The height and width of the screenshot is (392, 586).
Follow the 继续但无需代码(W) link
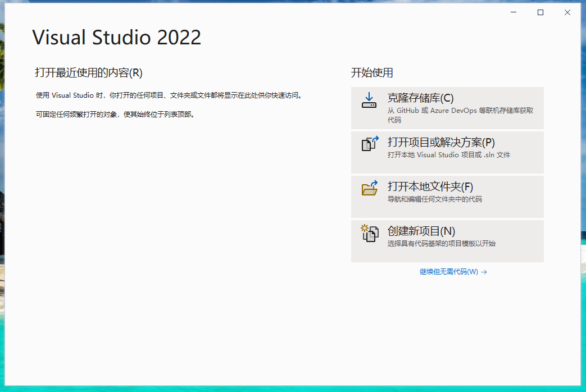[453, 272]
